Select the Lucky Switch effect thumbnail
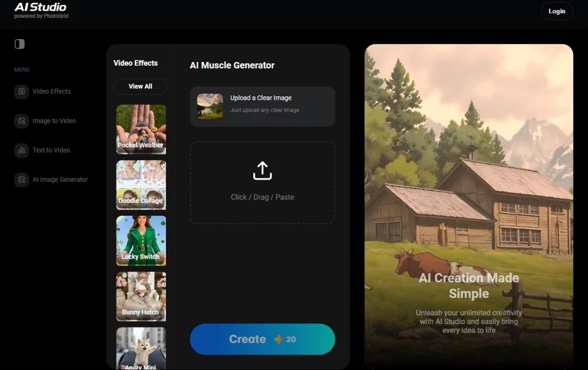 coord(141,241)
